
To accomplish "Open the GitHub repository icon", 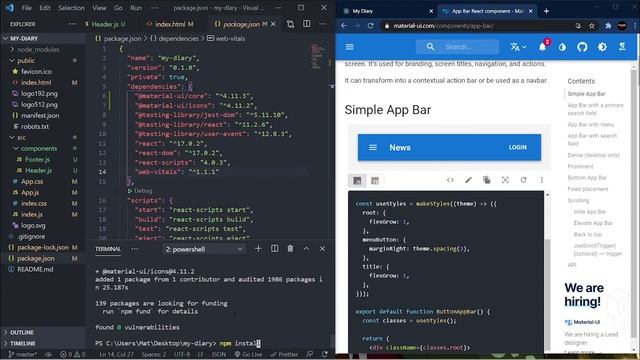I will (582, 47).
